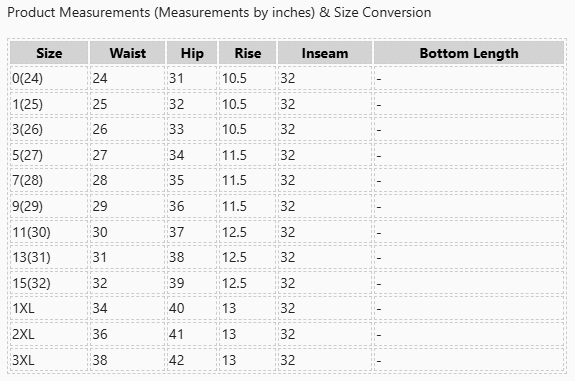Select the 7(28) size cell

[x=49, y=180]
